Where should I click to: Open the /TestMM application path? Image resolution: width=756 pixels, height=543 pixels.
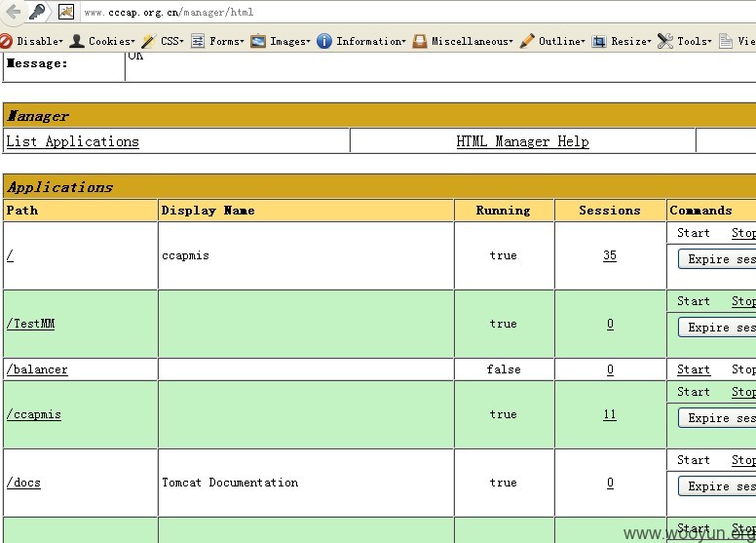31,324
